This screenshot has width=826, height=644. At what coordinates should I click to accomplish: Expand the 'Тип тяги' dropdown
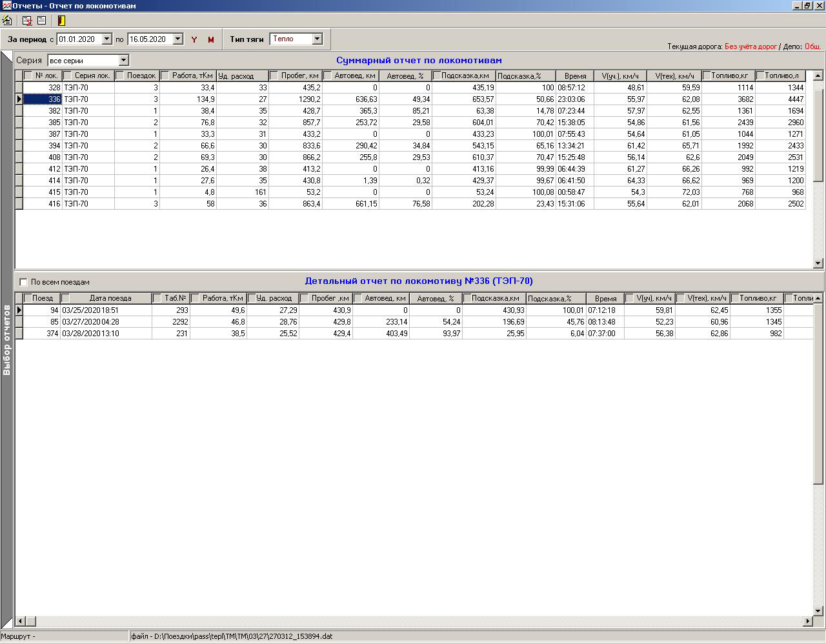317,39
